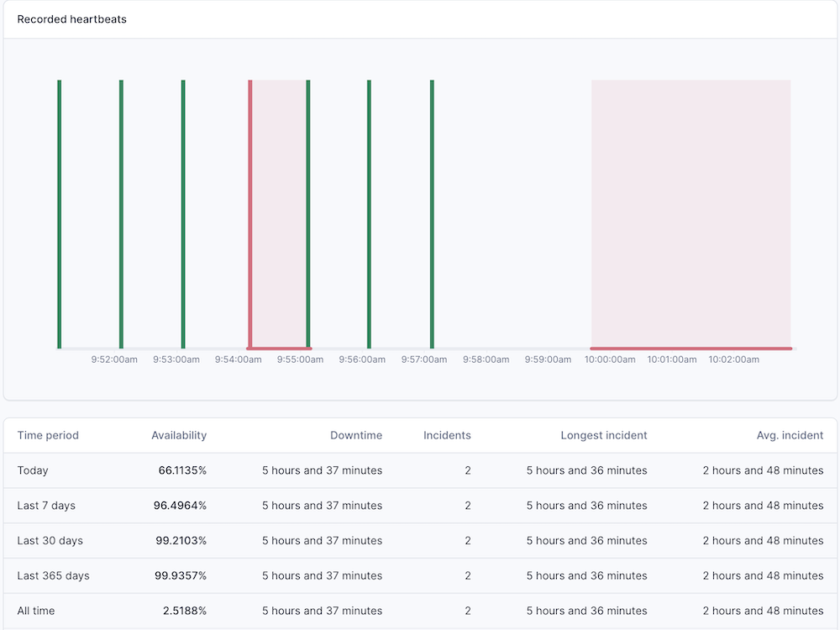
Task: Click the large shaded incident region above 10:01:00am
Action: coord(691,214)
